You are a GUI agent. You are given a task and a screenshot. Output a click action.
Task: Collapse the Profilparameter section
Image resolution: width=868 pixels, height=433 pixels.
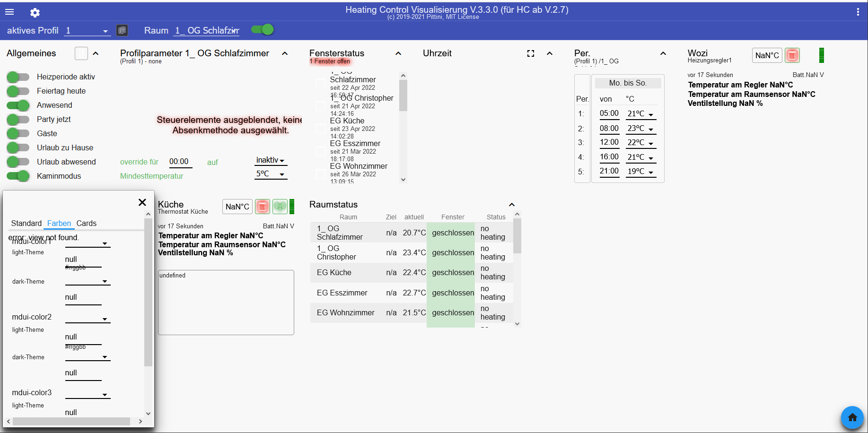tap(285, 53)
